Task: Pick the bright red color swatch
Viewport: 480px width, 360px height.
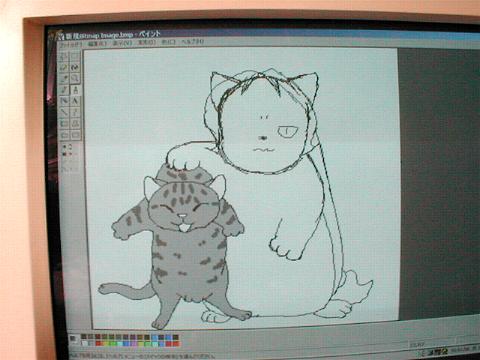Action: pyautogui.click(x=98, y=343)
